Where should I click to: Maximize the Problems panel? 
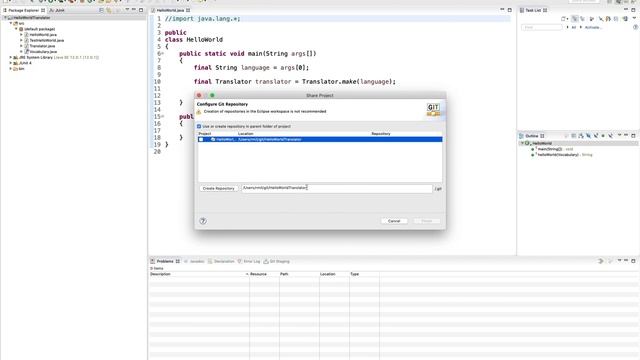click(x=633, y=260)
